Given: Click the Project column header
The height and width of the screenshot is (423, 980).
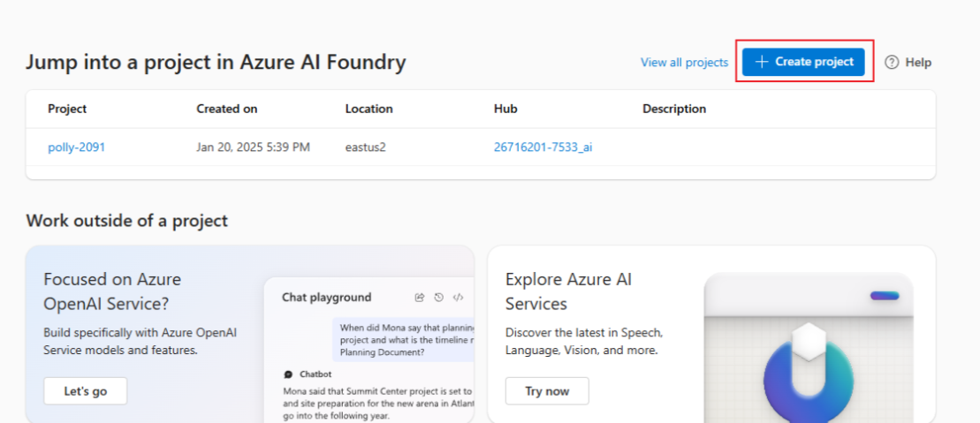Looking at the screenshot, I should [67, 109].
